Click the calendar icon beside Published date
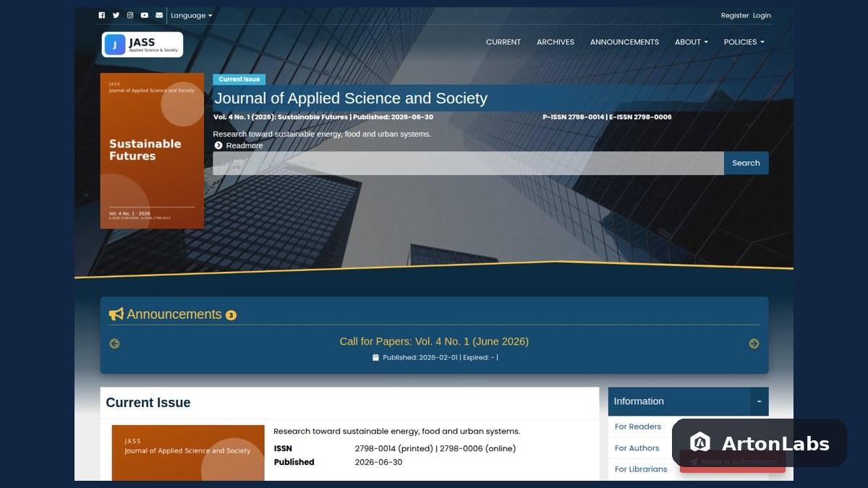 pyautogui.click(x=375, y=357)
